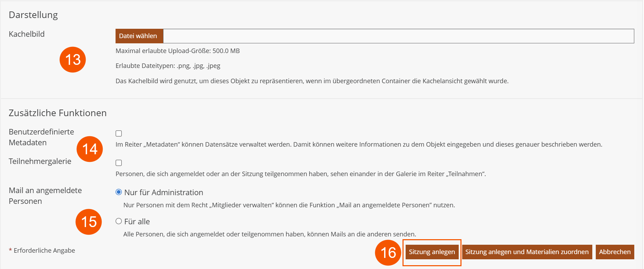
Task: Click the "Sitzung anlegen" button
Action: [432, 252]
